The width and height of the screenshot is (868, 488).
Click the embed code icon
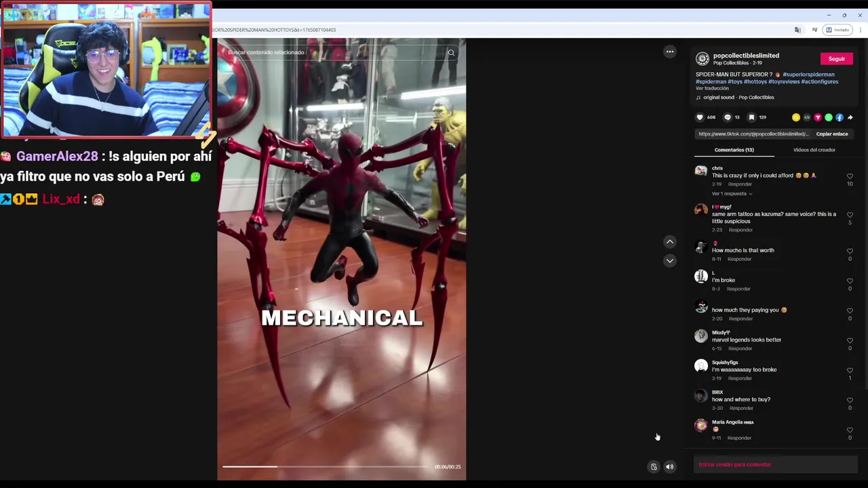807,117
